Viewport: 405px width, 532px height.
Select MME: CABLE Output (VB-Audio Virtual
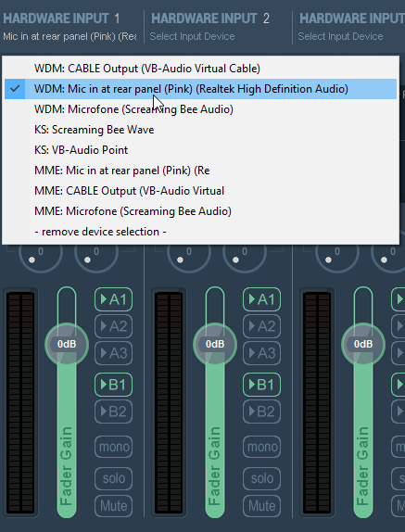[200, 191]
